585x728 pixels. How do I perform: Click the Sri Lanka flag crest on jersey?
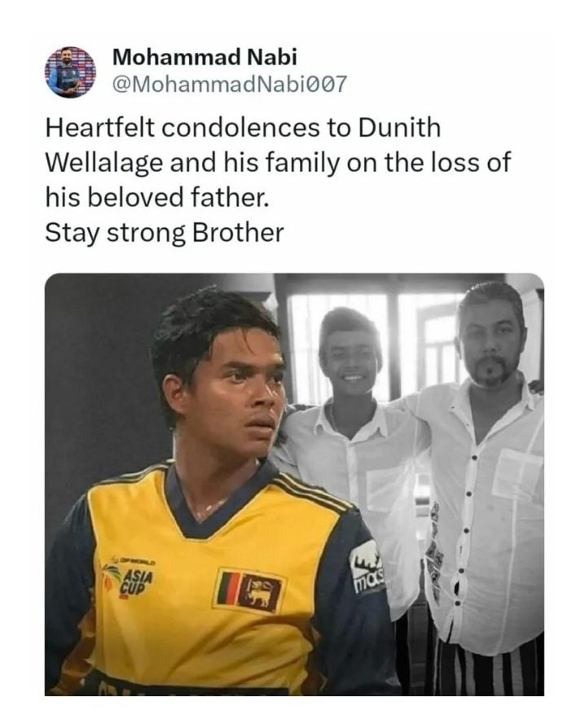(x=249, y=590)
